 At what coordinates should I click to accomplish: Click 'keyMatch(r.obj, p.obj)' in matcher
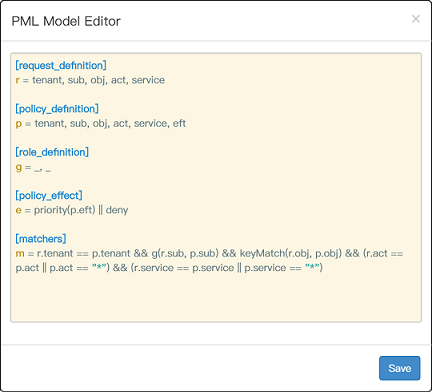[291, 253]
